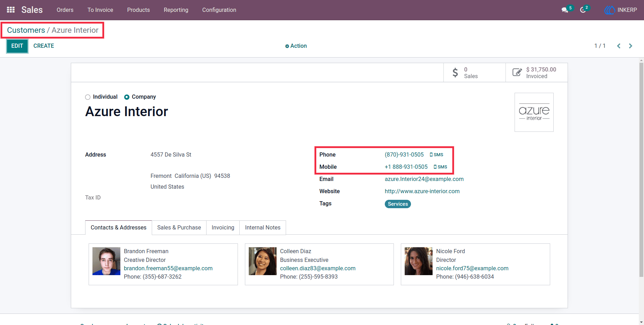Viewport: 644px width, 325px height.
Task: Click brandon.freeman55@example.com email
Action: pos(168,269)
